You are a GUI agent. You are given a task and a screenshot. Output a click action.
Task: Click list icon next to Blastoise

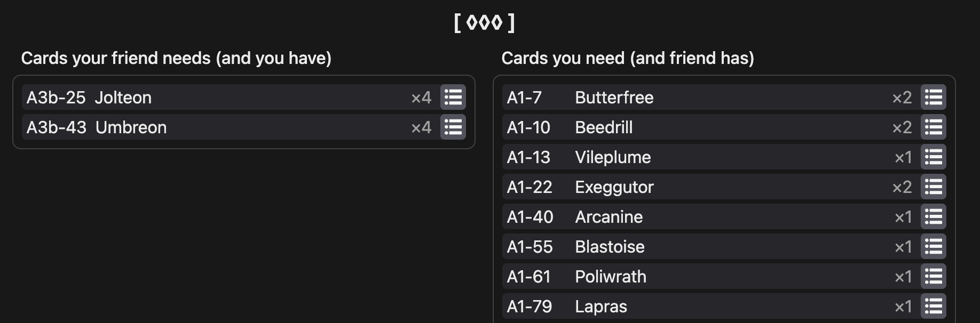click(x=934, y=247)
